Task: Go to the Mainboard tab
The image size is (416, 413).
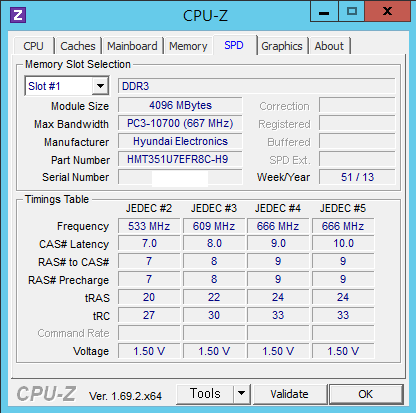Action: point(132,46)
